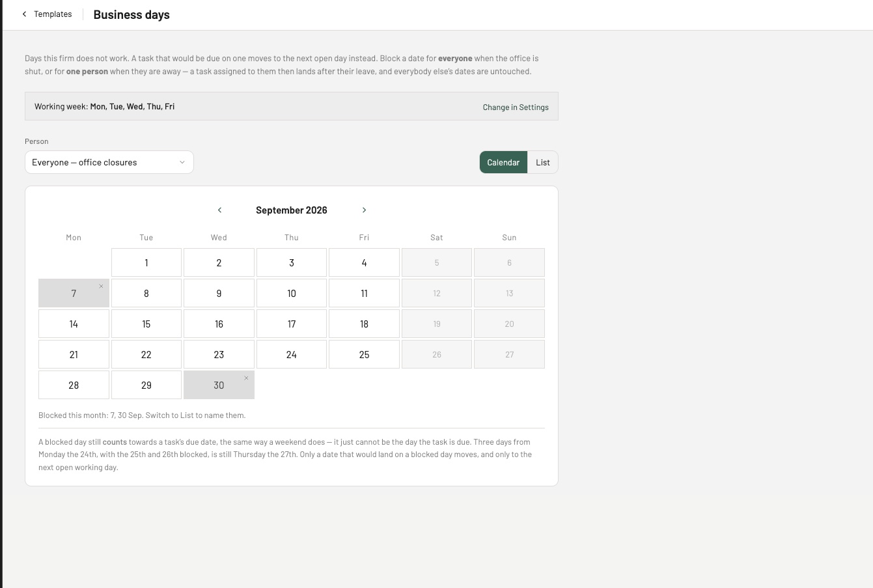Image resolution: width=873 pixels, height=588 pixels.
Task: Select day 16 in calendar
Action: click(x=219, y=324)
